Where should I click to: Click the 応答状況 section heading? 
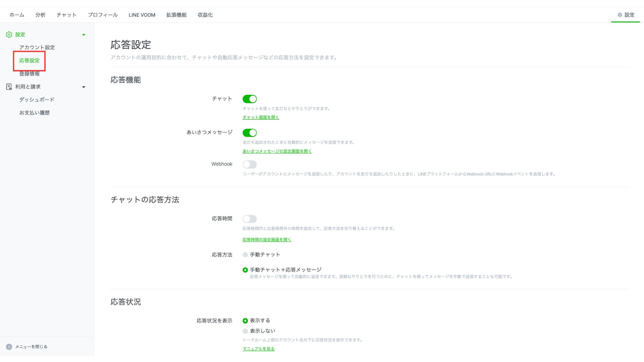pyautogui.click(x=126, y=302)
